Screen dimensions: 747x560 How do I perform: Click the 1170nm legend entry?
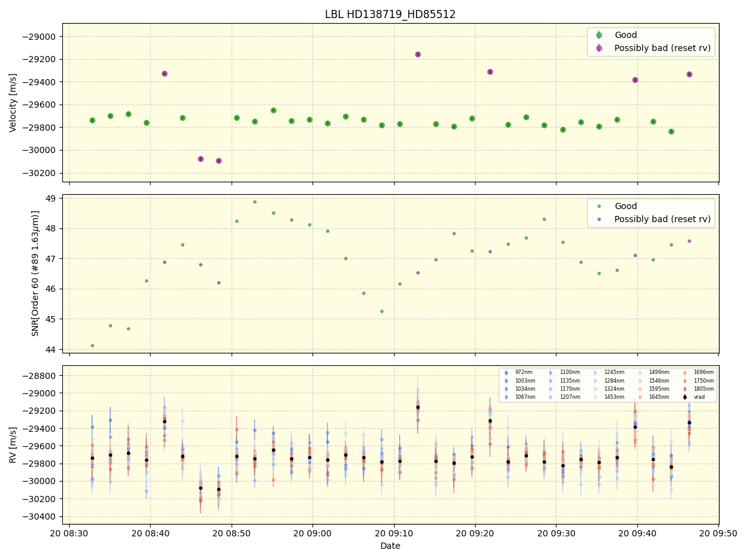click(563, 389)
